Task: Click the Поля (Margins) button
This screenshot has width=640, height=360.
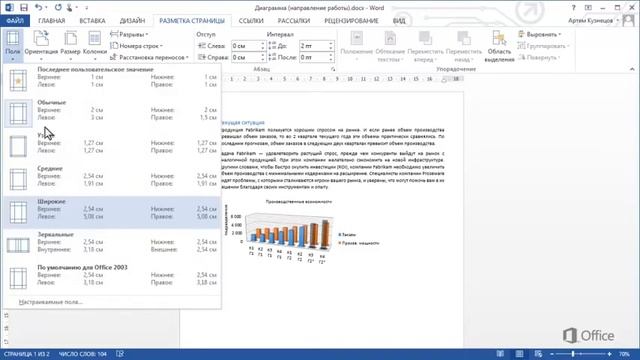Action: pyautogui.click(x=13, y=45)
